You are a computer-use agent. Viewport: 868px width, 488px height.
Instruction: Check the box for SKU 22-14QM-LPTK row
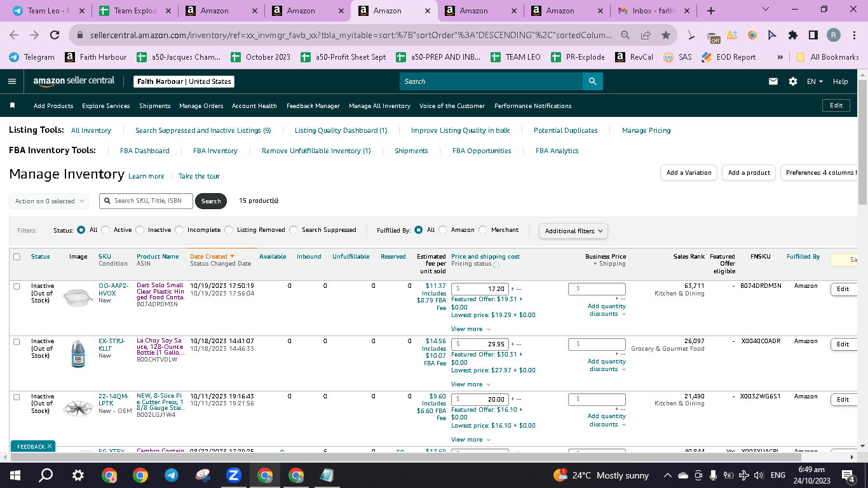pos(17,396)
